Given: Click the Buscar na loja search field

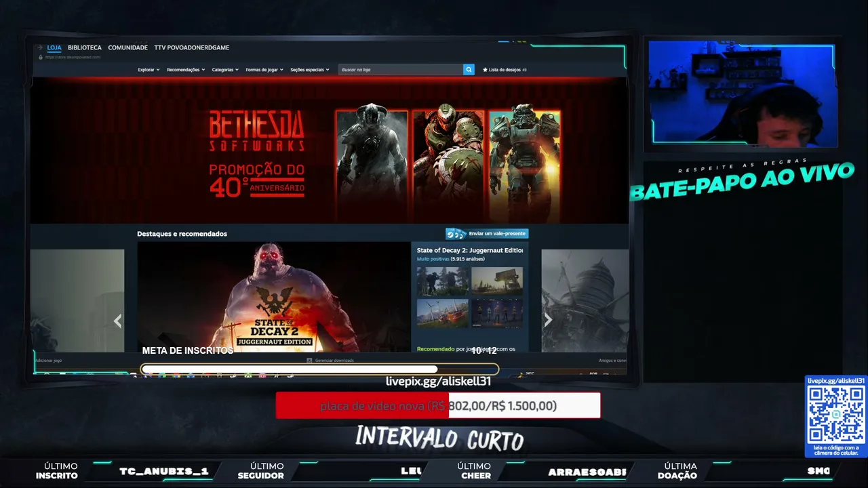Looking at the screenshot, I should coord(401,70).
